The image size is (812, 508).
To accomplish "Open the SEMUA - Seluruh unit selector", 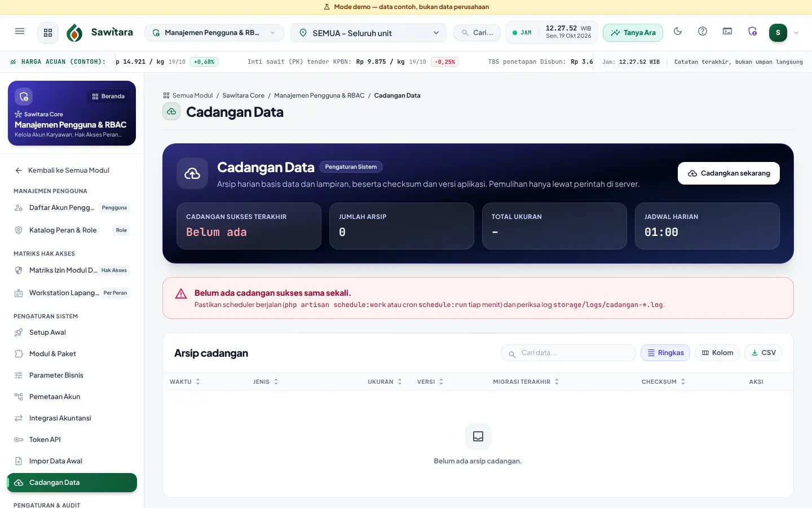I will pos(369,33).
